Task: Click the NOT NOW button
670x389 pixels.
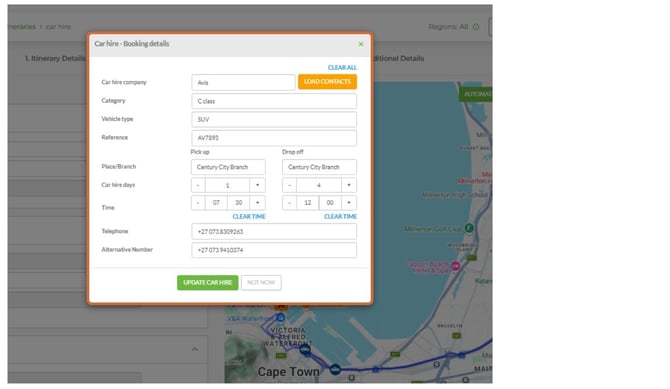Action: [x=261, y=283]
